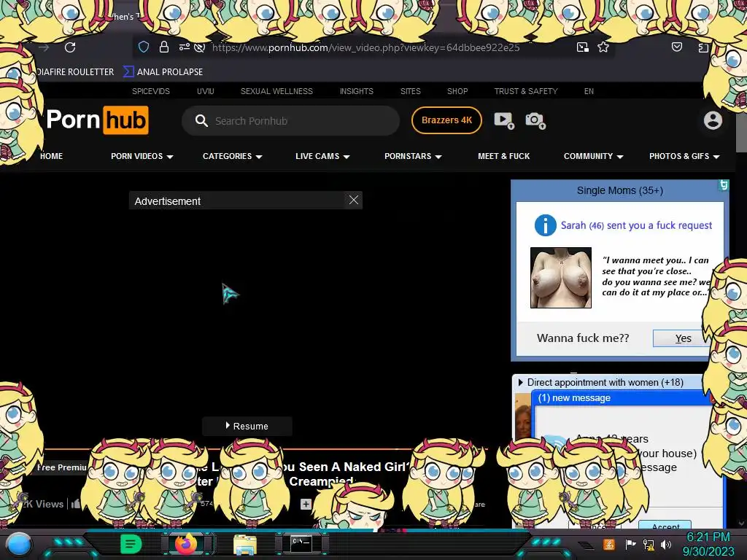Click the network tray icon
Viewport: 747px width, 560px height.
coord(649,544)
